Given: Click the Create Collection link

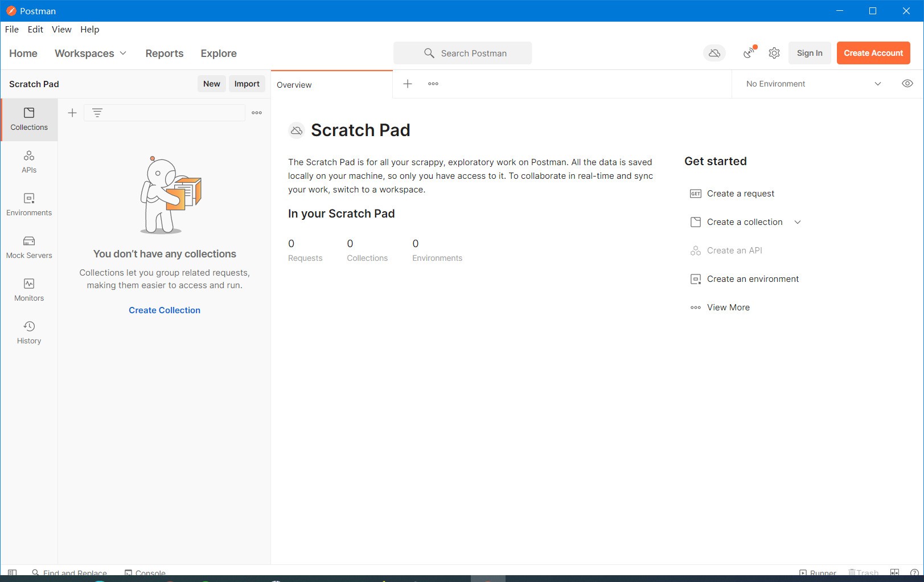Looking at the screenshot, I should 165,310.
